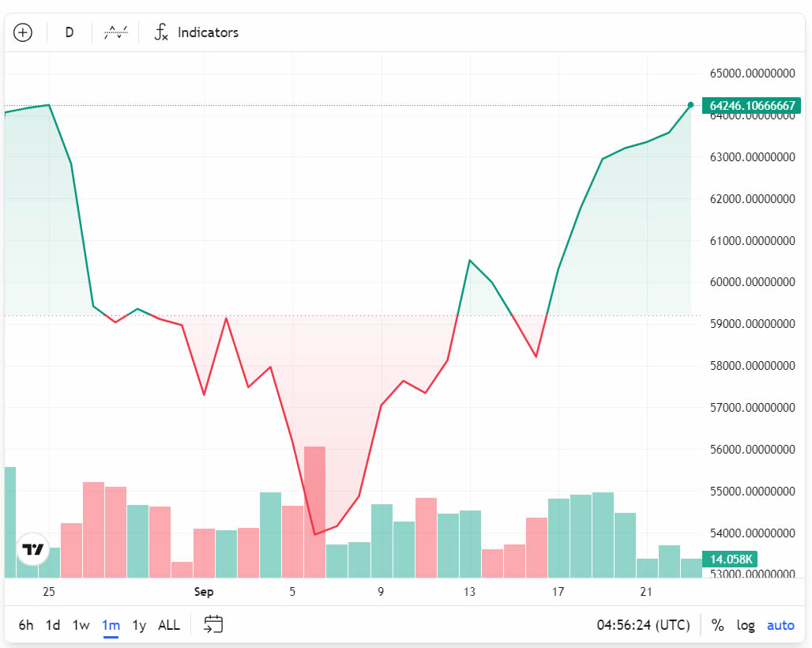Click the 1y range button
This screenshot has width=812, height=648.
coord(139,624)
